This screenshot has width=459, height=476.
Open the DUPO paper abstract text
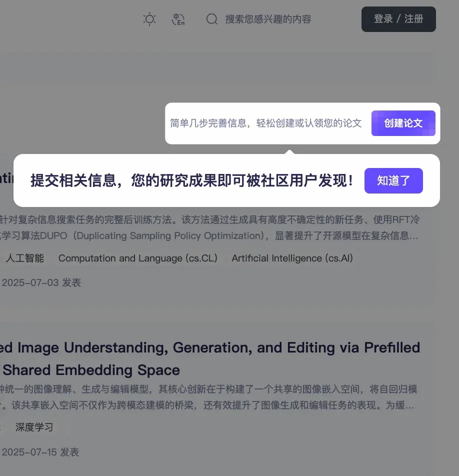click(209, 227)
